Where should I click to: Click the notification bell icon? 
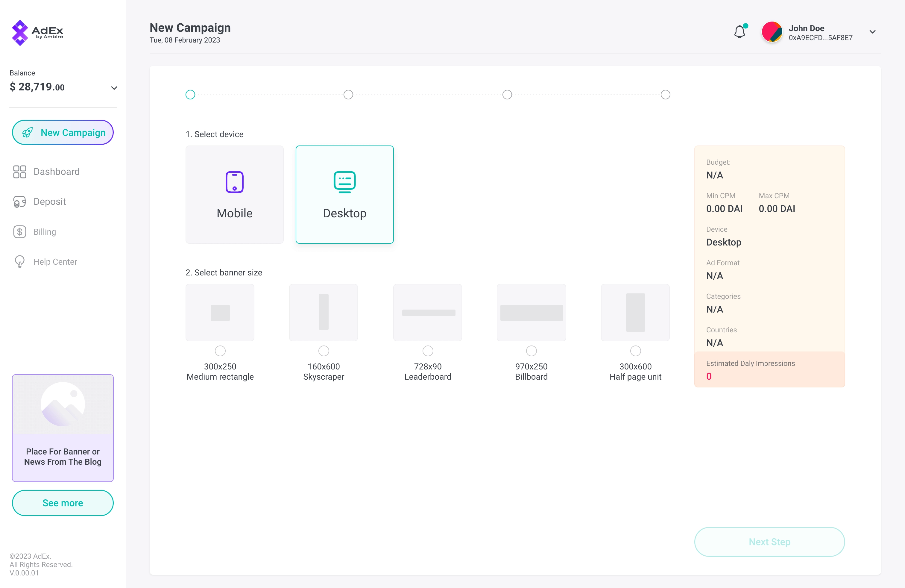pyautogui.click(x=740, y=32)
